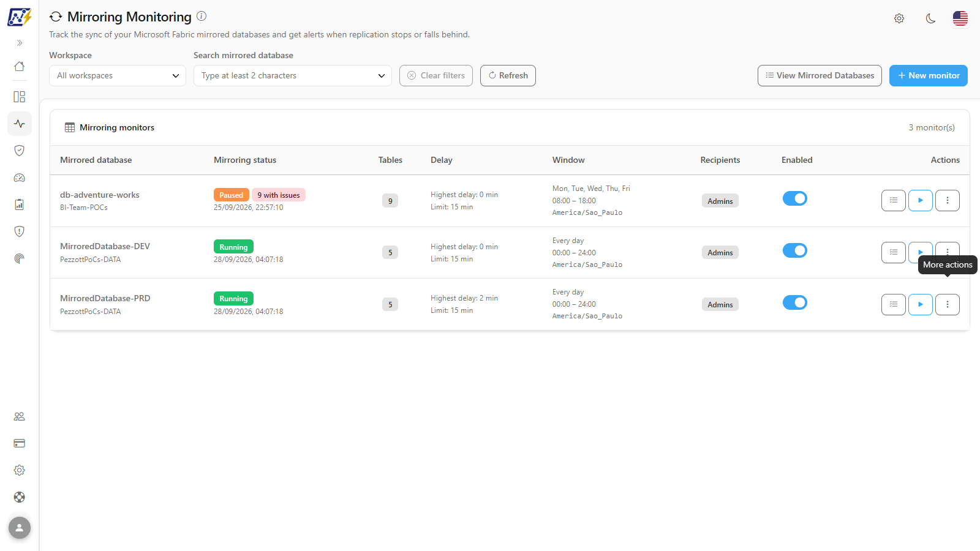Click Admins recipient tag for MirroredDatabase-DEV
980x551 pixels.
pos(720,252)
